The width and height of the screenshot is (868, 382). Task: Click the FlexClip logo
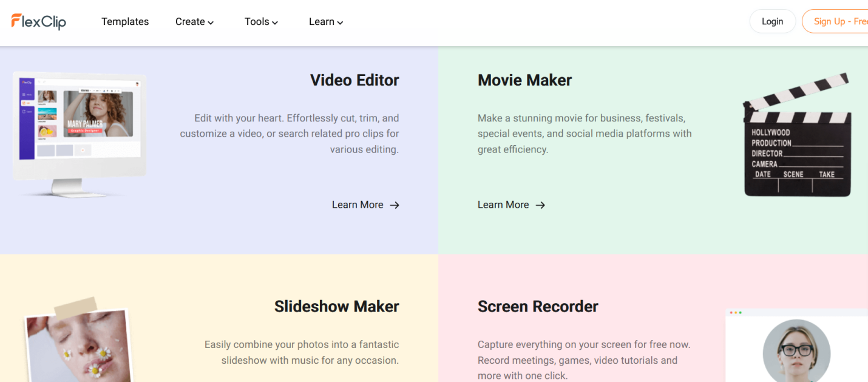38,22
